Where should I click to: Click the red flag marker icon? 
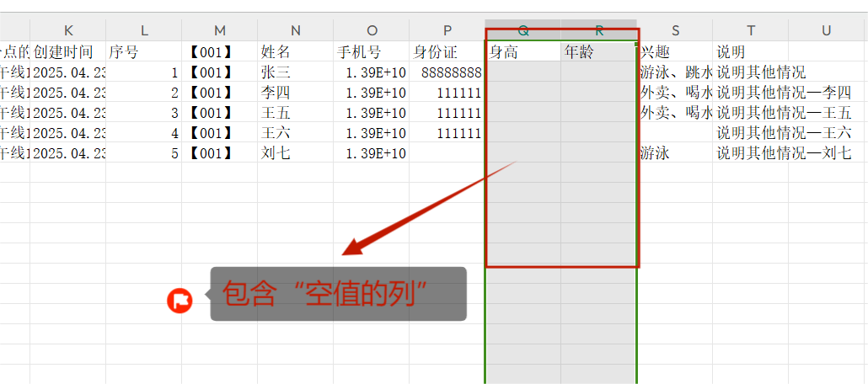point(179,300)
